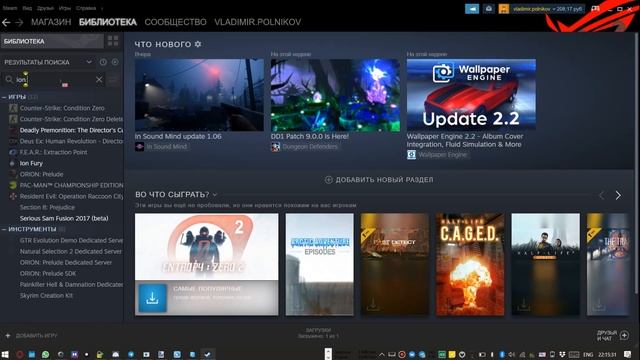This screenshot has height=360, width=640.
Task: Select GTR Evolution Demo Dedicated Server
Action: [71, 240]
